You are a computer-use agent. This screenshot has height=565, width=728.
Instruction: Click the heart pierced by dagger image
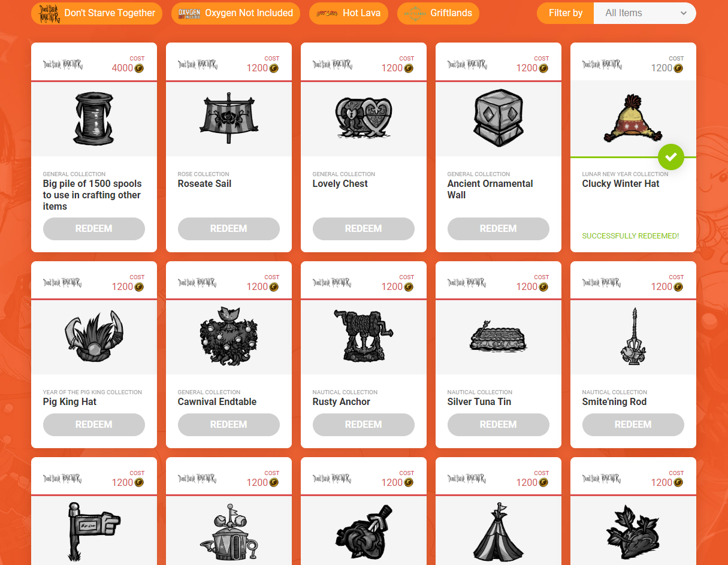[364, 532]
